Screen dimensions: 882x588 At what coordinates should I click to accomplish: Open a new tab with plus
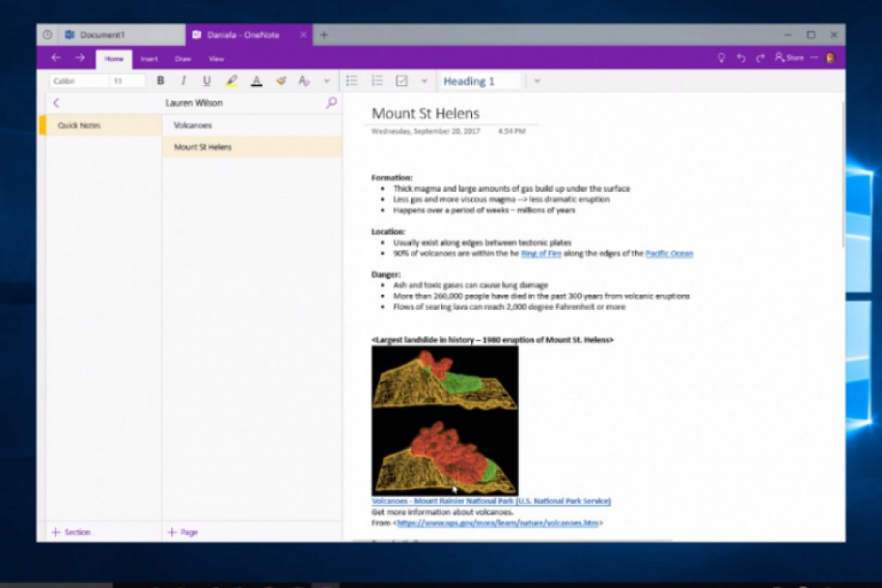pos(324,35)
